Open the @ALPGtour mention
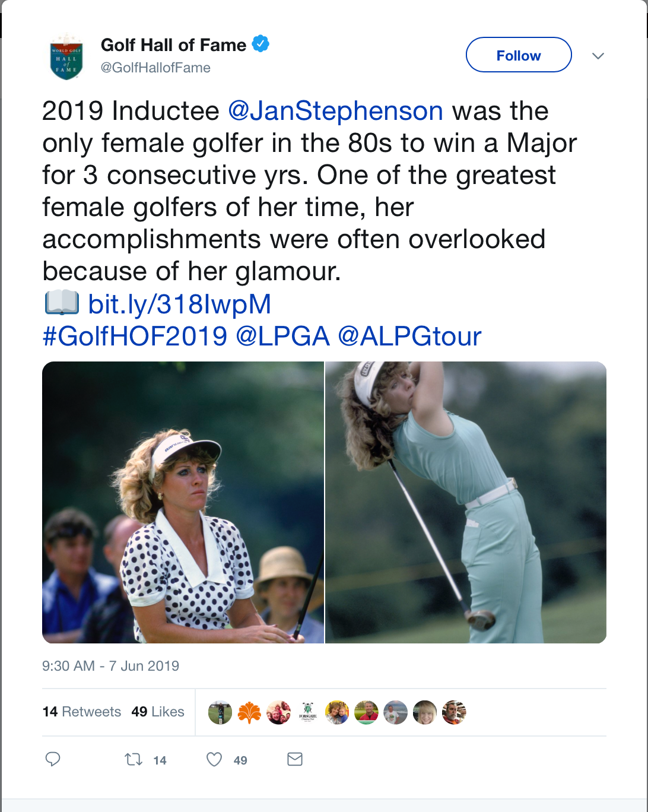 tap(409, 337)
